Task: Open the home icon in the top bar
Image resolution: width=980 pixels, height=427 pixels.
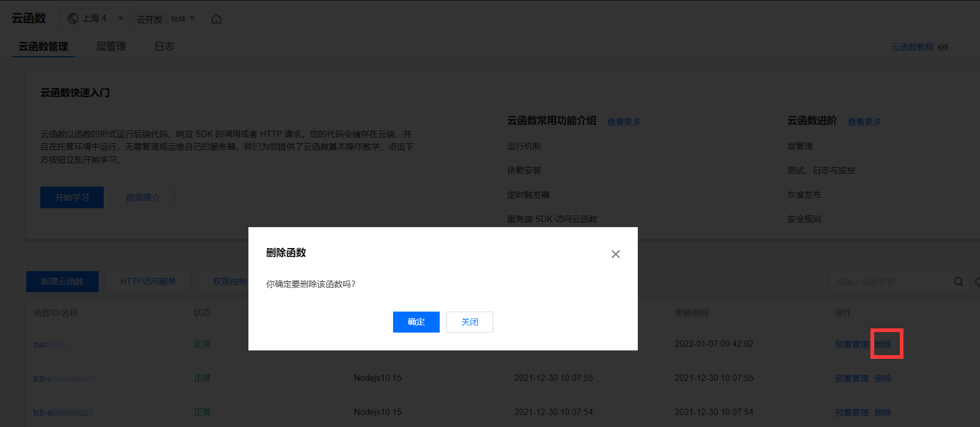Action: pyautogui.click(x=216, y=19)
